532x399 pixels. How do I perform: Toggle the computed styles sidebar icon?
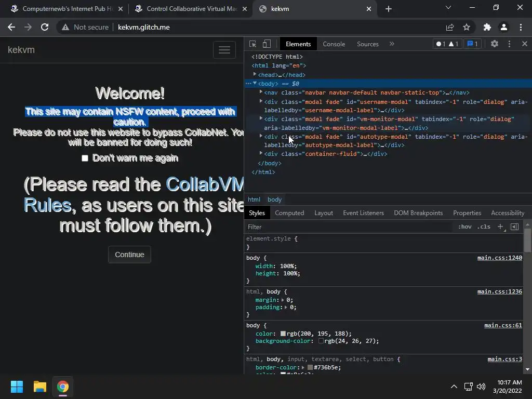(515, 227)
